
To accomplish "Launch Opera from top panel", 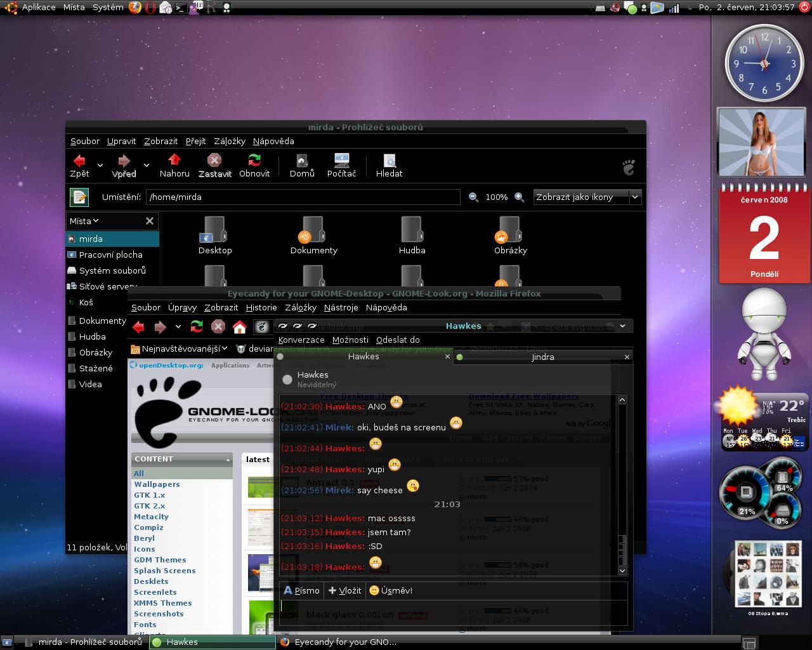I will pyautogui.click(x=150, y=8).
